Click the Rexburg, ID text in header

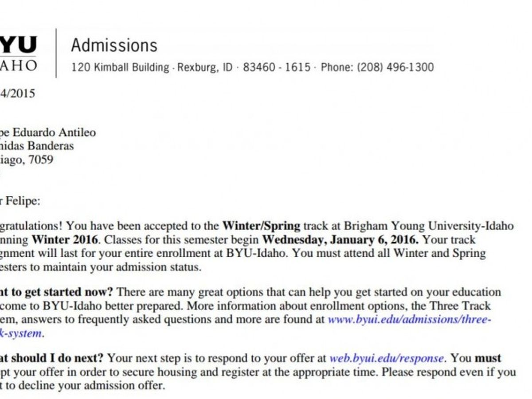(x=205, y=68)
